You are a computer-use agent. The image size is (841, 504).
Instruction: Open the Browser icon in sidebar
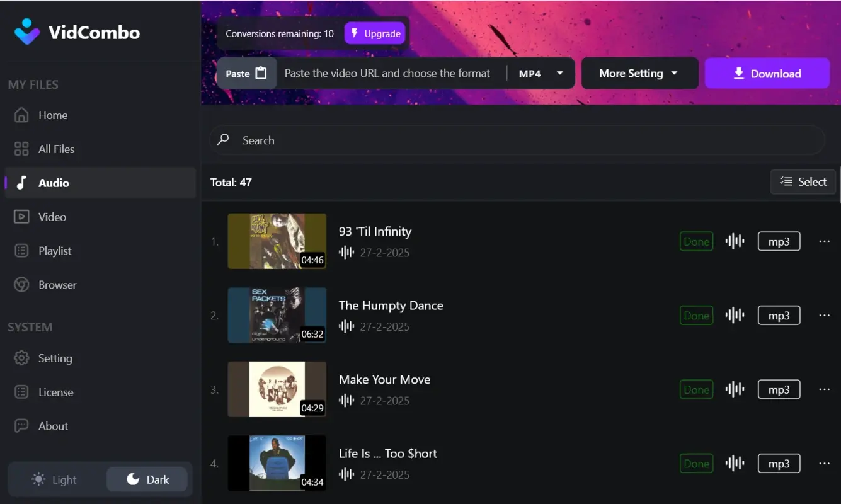21,285
